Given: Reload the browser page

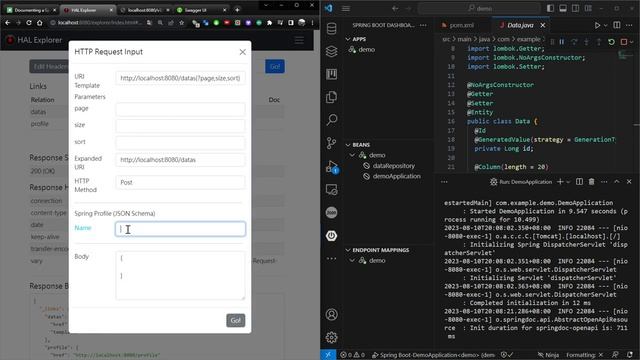Looking at the screenshot, I should tap(29, 23).
